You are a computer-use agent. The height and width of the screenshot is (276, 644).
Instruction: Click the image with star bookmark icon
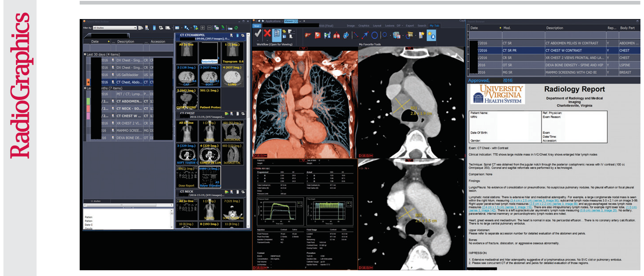pyautogui.click(x=421, y=35)
